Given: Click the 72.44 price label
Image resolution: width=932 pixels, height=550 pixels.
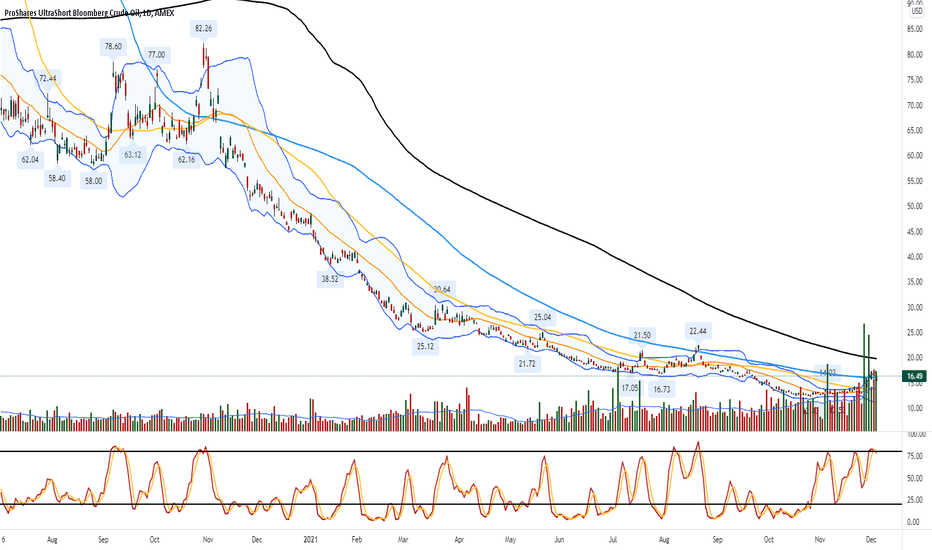Looking at the screenshot, I should point(48,78).
